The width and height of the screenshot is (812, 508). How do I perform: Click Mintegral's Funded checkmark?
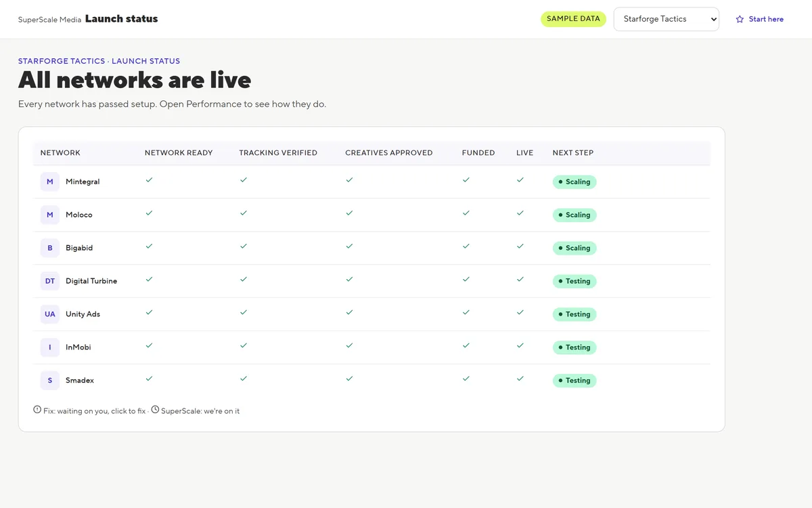pos(466,180)
